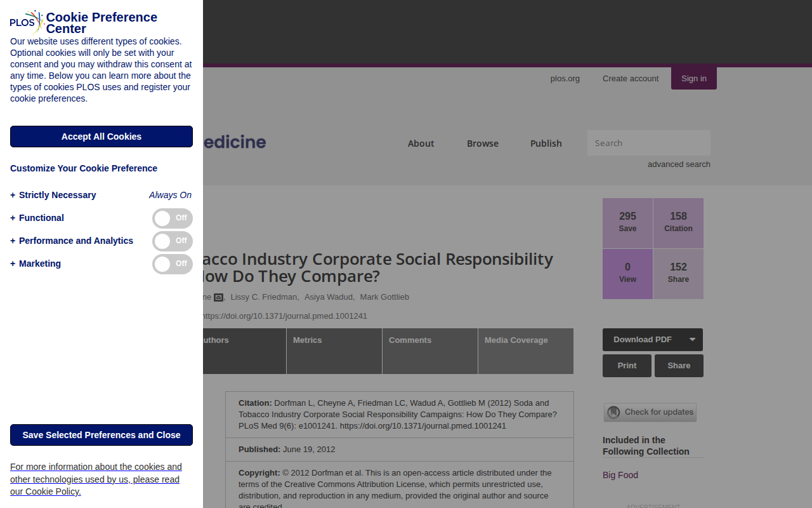Click the 295 Save metric tile

click(627, 223)
